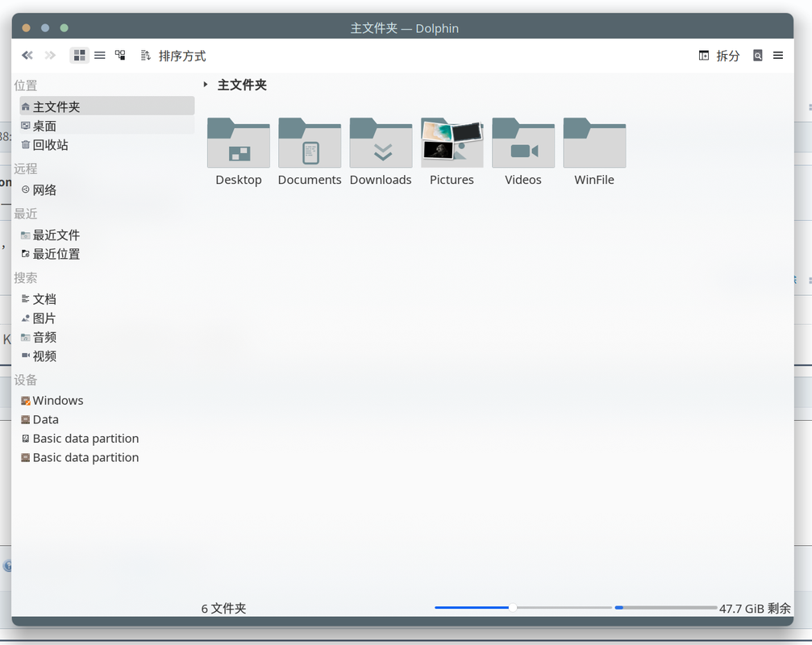Click the green window maximize button

coord(65,28)
